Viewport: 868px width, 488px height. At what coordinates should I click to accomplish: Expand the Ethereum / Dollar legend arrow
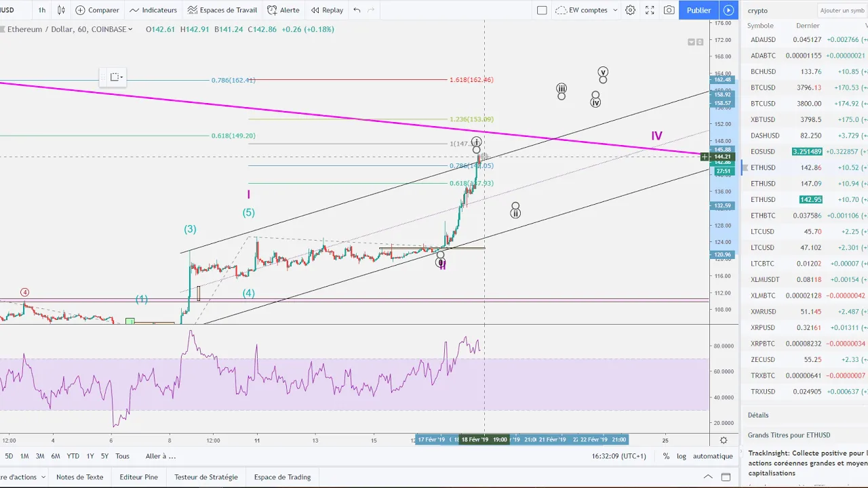[130, 29]
